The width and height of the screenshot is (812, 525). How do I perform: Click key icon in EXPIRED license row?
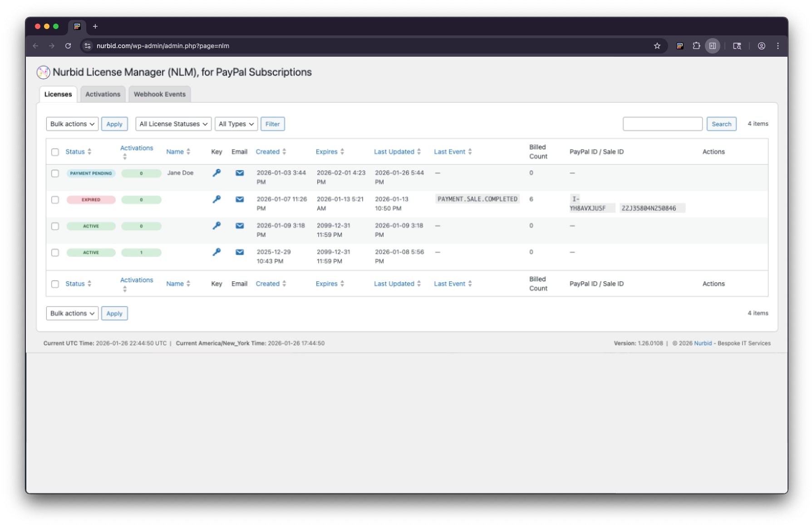217,199
